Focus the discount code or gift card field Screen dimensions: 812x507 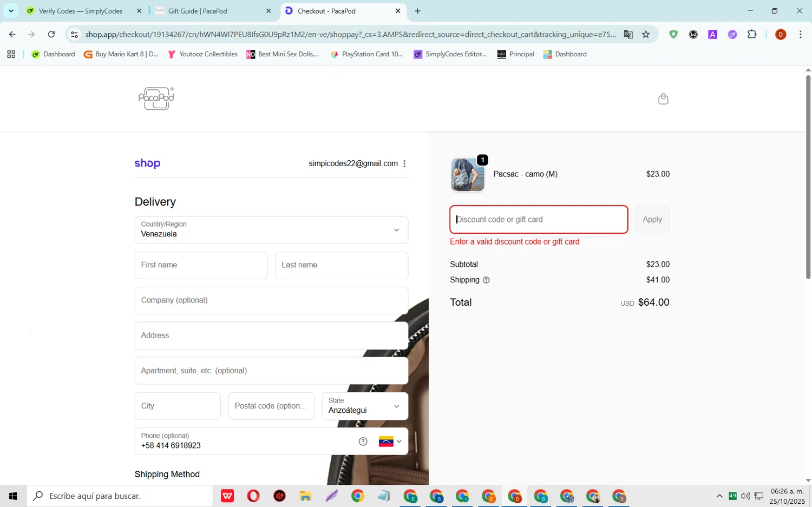[539, 220]
